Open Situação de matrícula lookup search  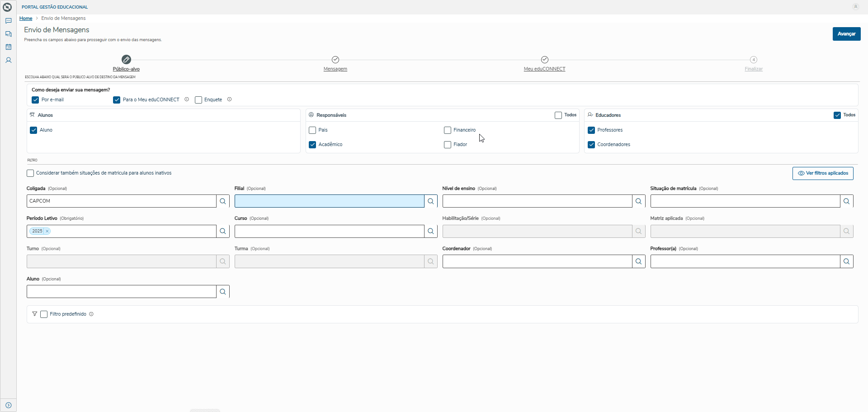[x=847, y=201]
